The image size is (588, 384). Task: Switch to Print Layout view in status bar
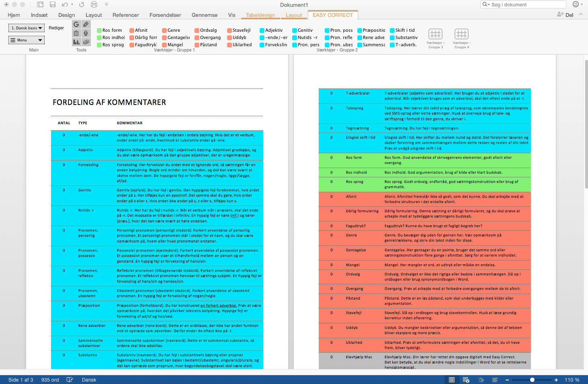coord(452,380)
